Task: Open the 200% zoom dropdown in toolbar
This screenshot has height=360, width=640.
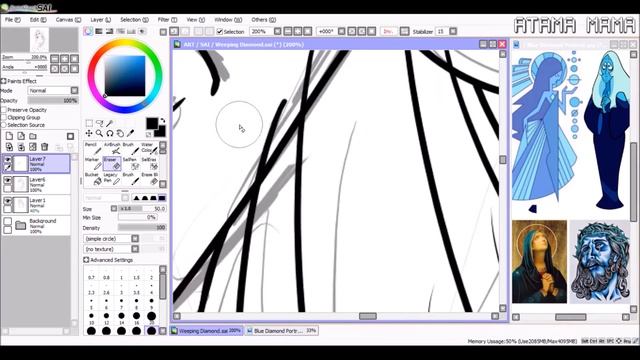Action: [x=278, y=31]
